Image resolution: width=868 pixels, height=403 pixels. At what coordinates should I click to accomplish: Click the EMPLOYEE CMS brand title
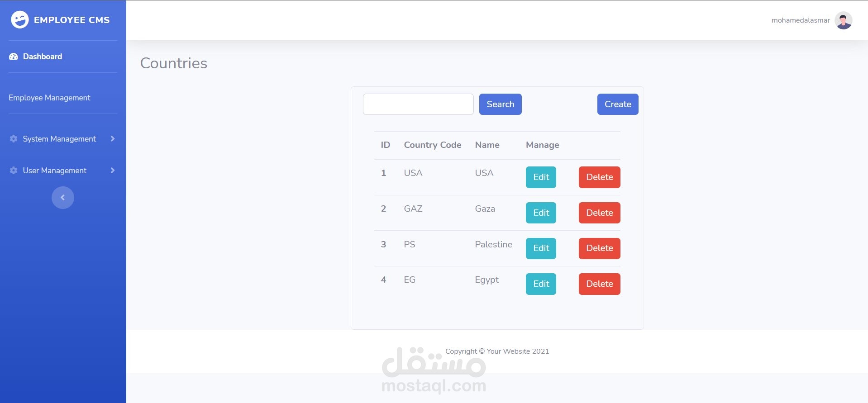click(x=72, y=20)
